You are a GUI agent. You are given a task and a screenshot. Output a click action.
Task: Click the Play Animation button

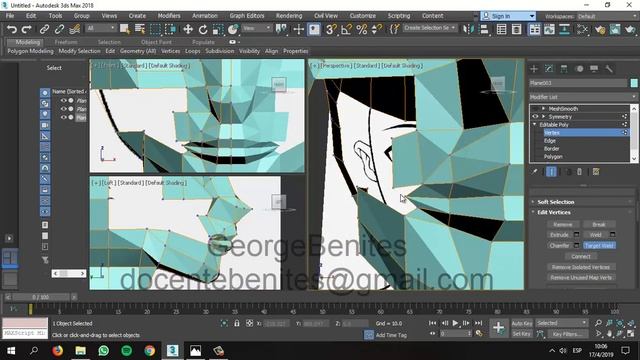[x=456, y=323]
